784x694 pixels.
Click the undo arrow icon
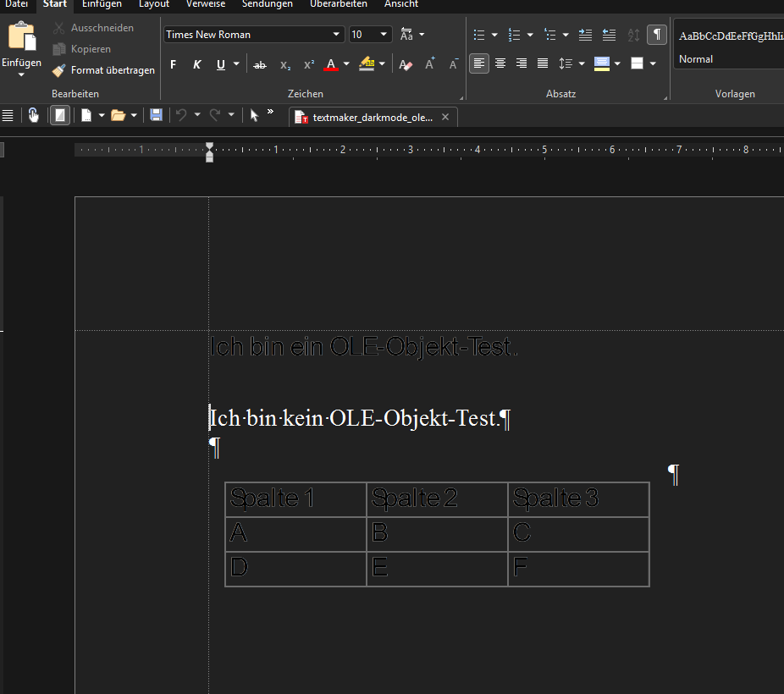pyautogui.click(x=181, y=115)
